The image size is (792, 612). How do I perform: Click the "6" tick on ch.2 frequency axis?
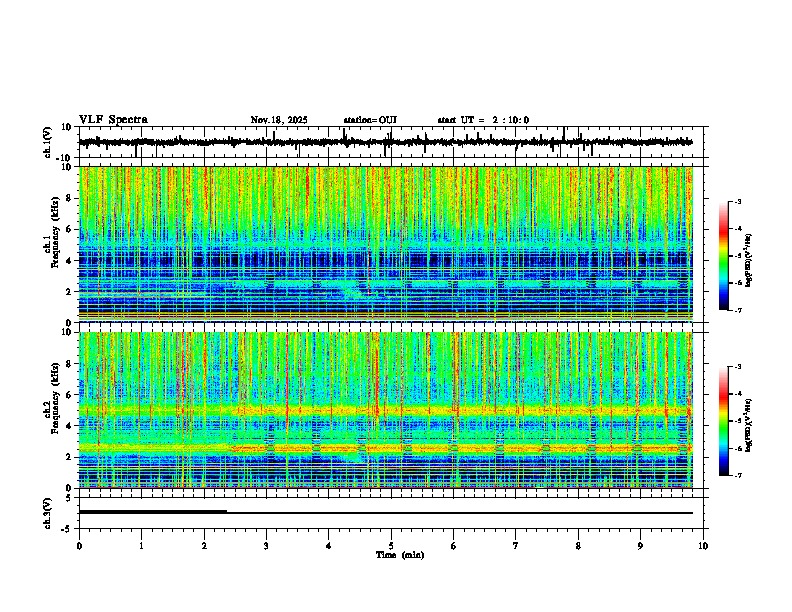[x=69, y=395]
